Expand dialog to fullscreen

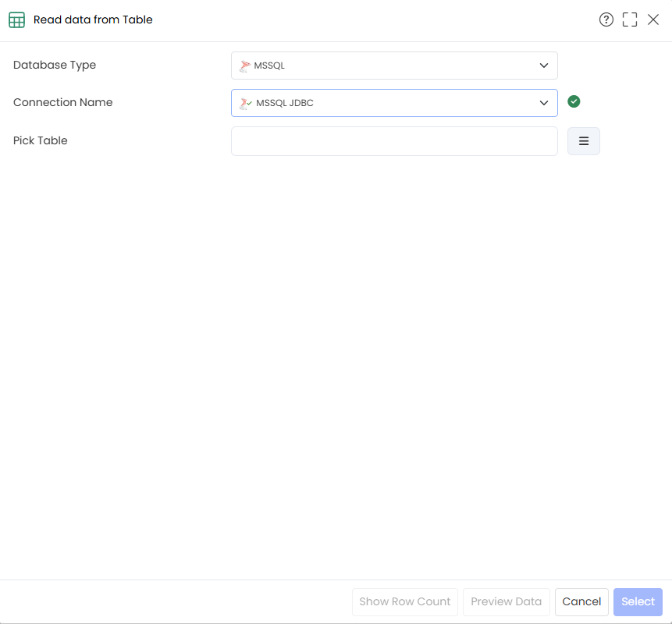(630, 19)
